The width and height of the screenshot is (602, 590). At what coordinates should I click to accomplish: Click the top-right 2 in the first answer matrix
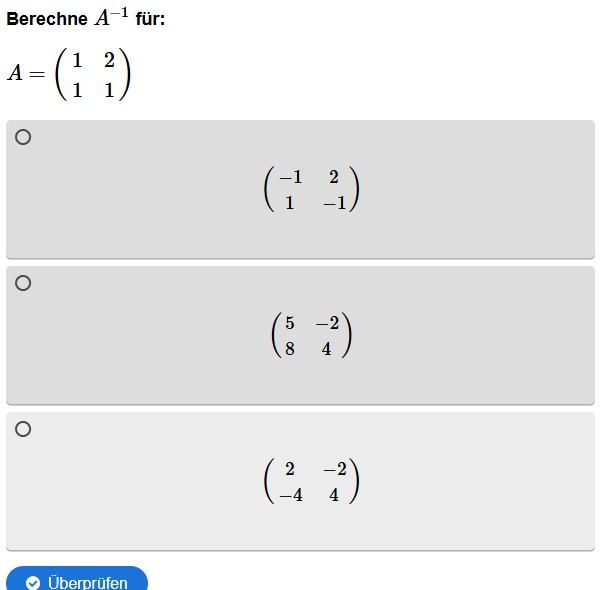pos(333,177)
